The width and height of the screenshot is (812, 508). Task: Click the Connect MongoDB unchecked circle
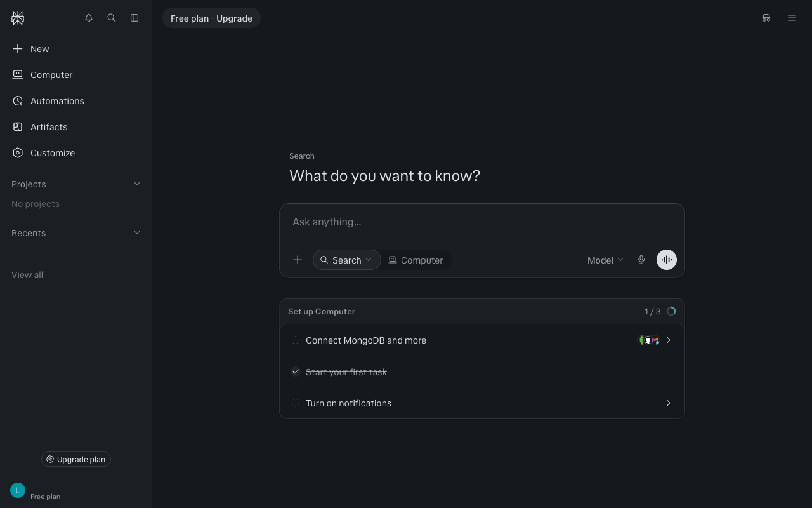click(x=296, y=340)
